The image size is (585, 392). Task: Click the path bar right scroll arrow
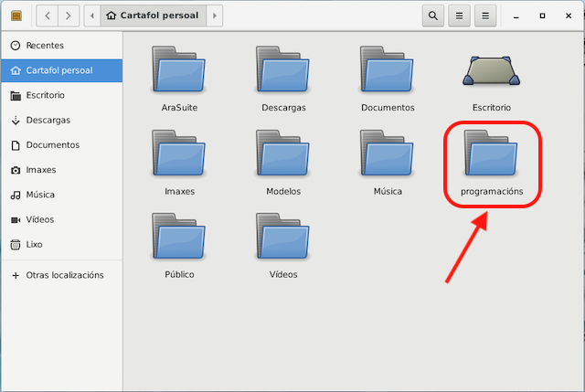click(214, 16)
